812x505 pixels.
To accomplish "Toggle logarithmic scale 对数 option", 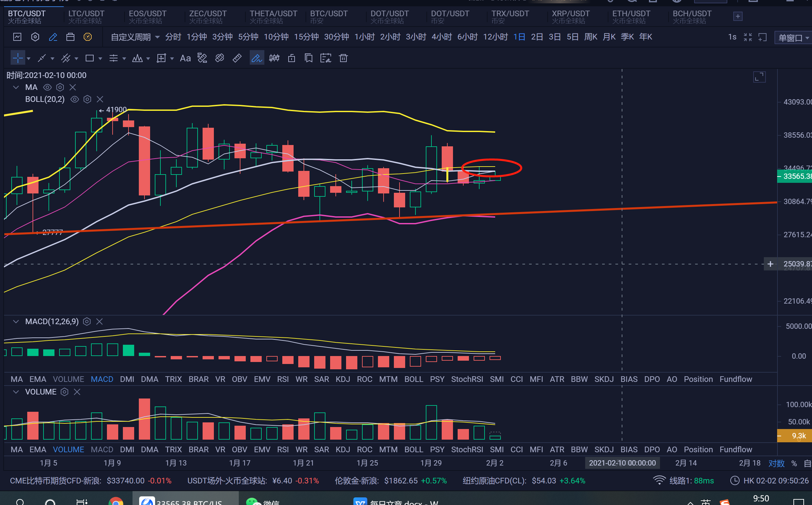I will click(776, 463).
